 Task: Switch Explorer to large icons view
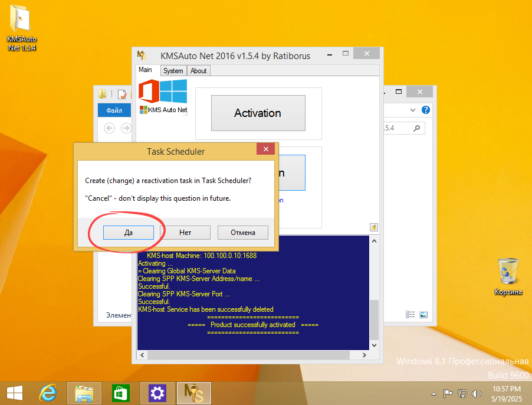[x=423, y=314]
